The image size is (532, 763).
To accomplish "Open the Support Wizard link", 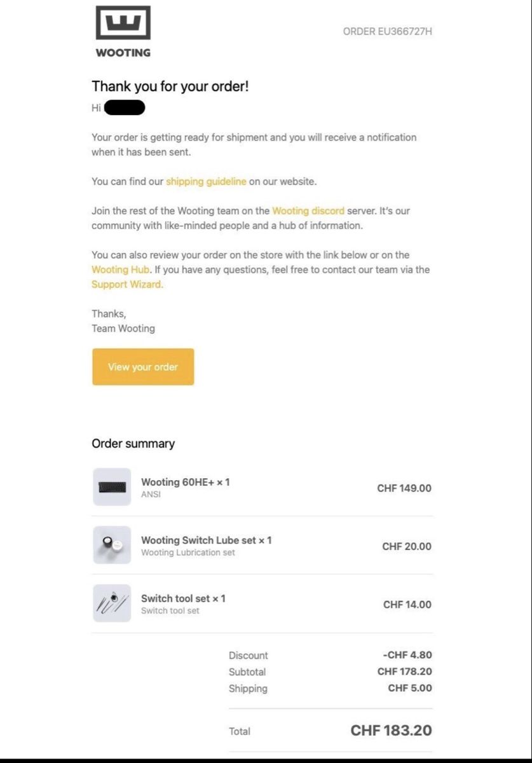I will (x=127, y=284).
